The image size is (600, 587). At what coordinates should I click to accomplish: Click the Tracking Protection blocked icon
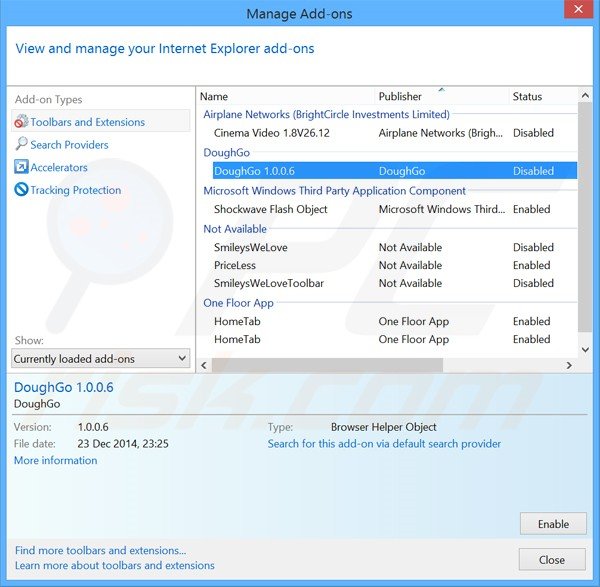21,189
